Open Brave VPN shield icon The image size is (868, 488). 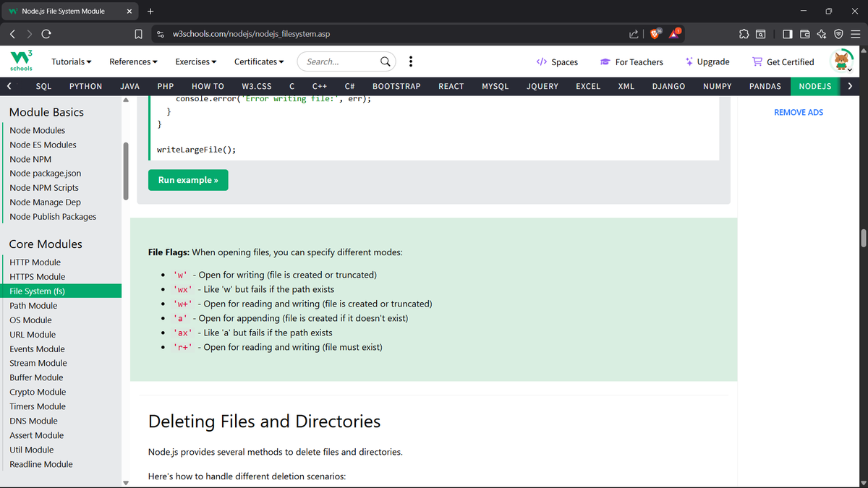click(x=838, y=34)
